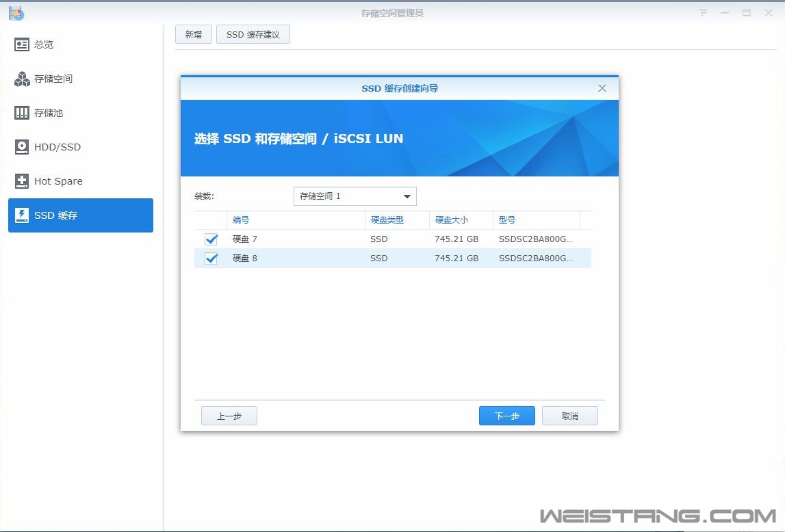Open the help question mark icon

702,12
